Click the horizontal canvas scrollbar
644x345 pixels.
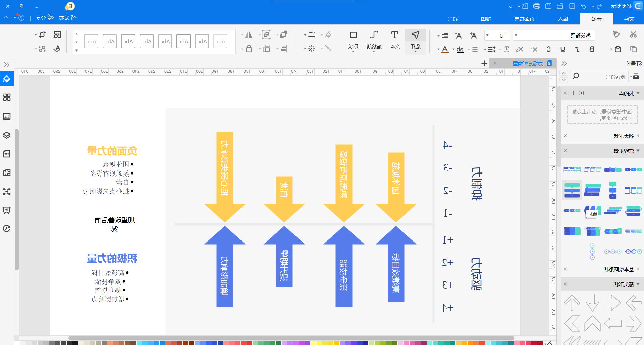tap(291, 338)
